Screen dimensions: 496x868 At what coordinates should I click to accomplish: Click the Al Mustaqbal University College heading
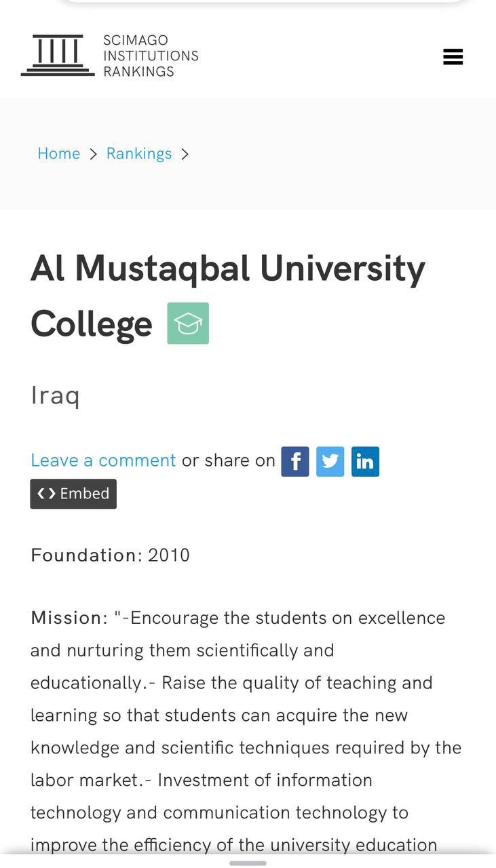click(x=227, y=296)
